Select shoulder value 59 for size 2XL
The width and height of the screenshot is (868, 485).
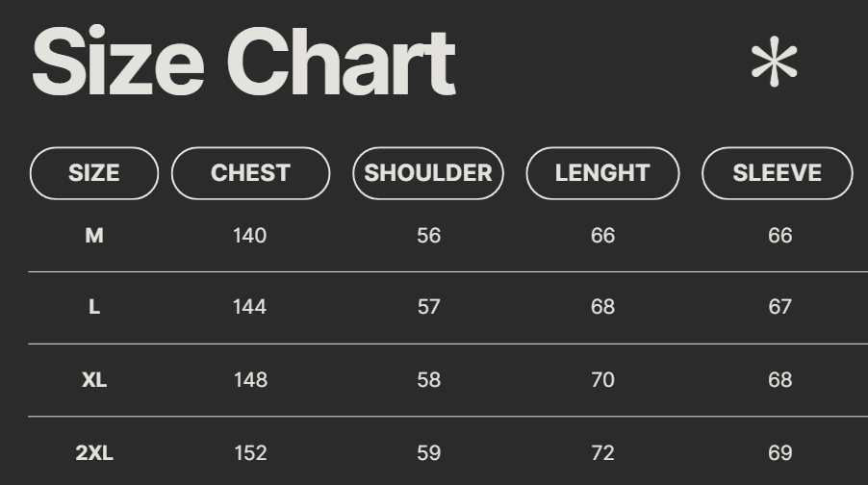pyautogui.click(x=429, y=452)
